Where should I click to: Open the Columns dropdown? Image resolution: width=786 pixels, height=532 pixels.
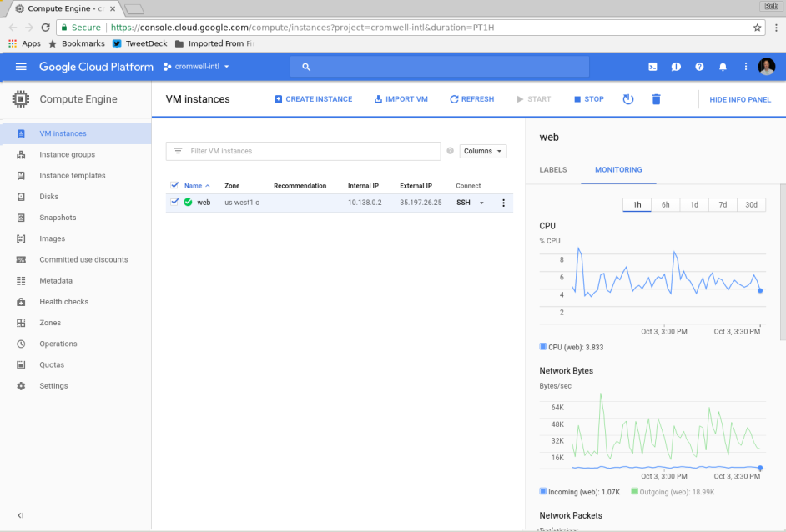483,151
